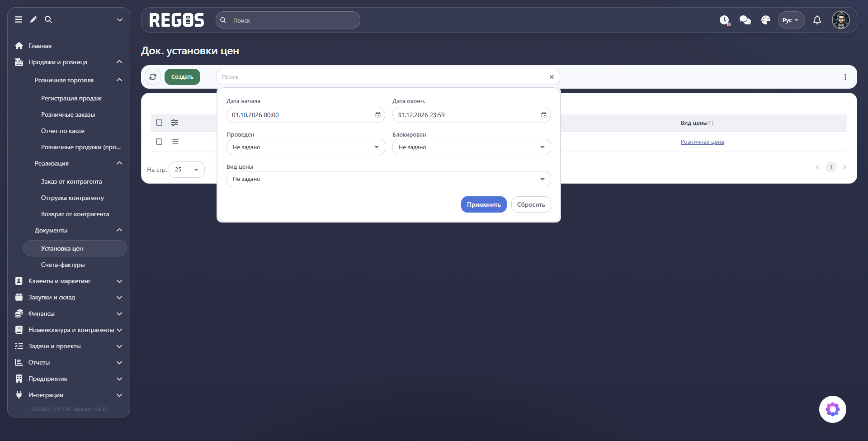Click the sidebar search magnifier icon

pyautogui.click(x=48, y=19)
